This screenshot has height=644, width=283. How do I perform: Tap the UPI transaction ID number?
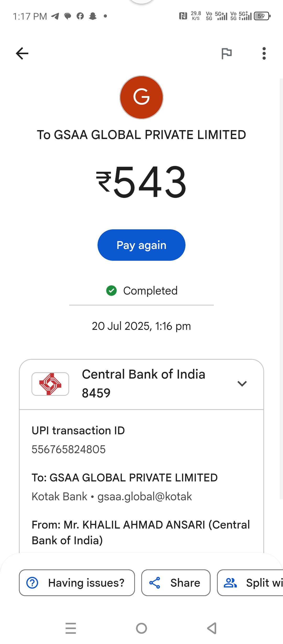(69, 449)
